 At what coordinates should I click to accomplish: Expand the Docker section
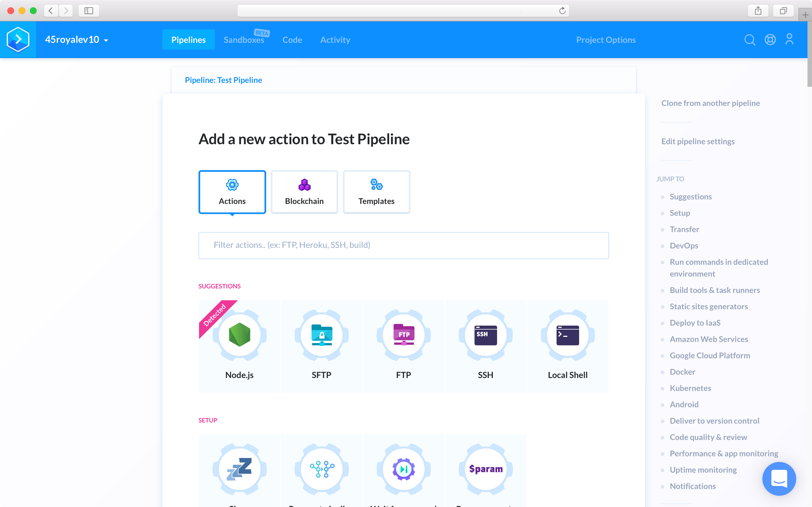[x=682, y=371]
